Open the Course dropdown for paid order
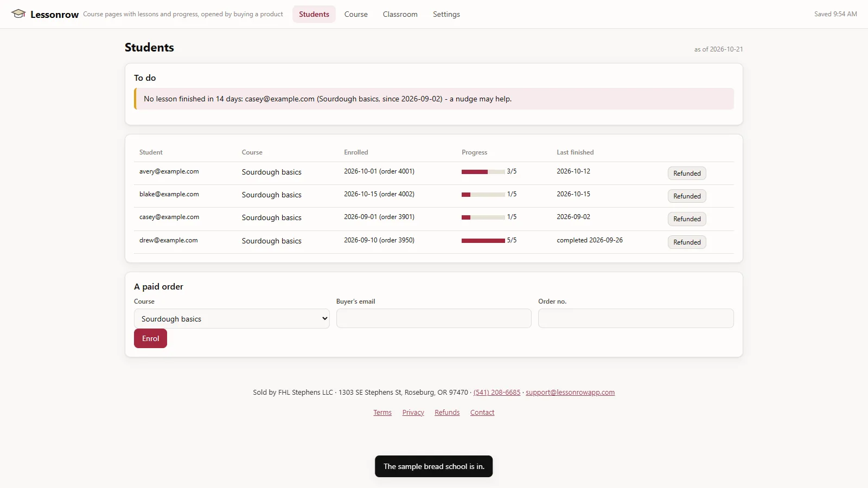Image resolution: width=868 pixels, height=488 pixels. click(232, 319)
